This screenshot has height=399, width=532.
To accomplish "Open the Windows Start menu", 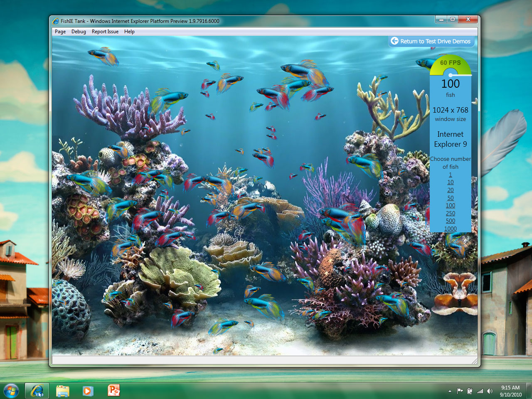I will click(x=11, y=391).
